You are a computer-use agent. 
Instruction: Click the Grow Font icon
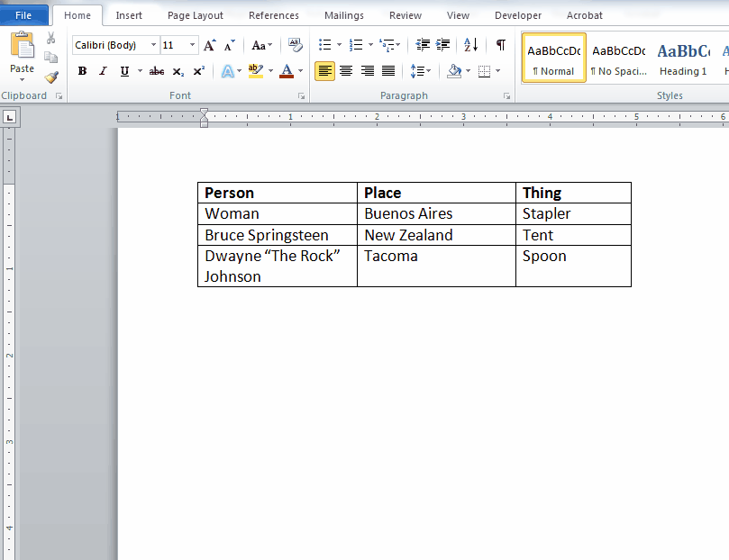click(208, 43)
